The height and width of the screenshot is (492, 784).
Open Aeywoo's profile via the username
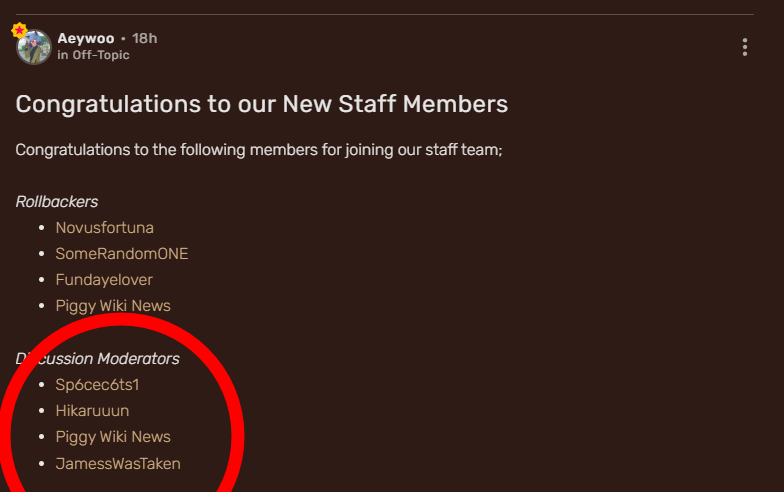point(85,38)
